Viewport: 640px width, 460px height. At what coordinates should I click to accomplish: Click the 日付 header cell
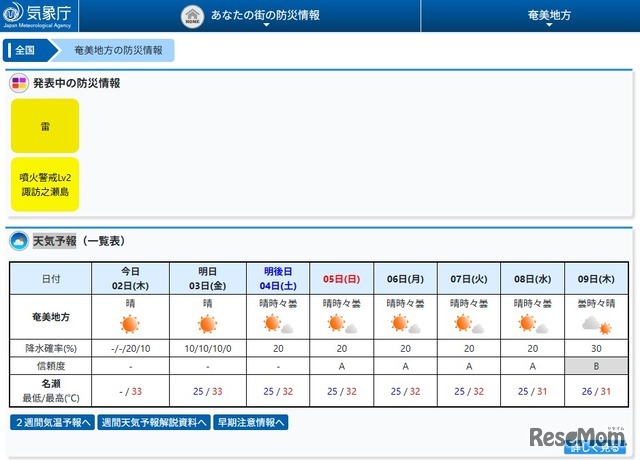51,278
